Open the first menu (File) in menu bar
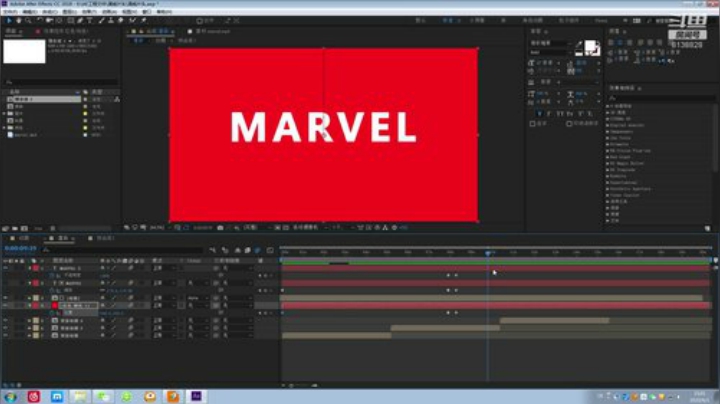The height and width of the screenshot is (404, 720). coord(11,11)
